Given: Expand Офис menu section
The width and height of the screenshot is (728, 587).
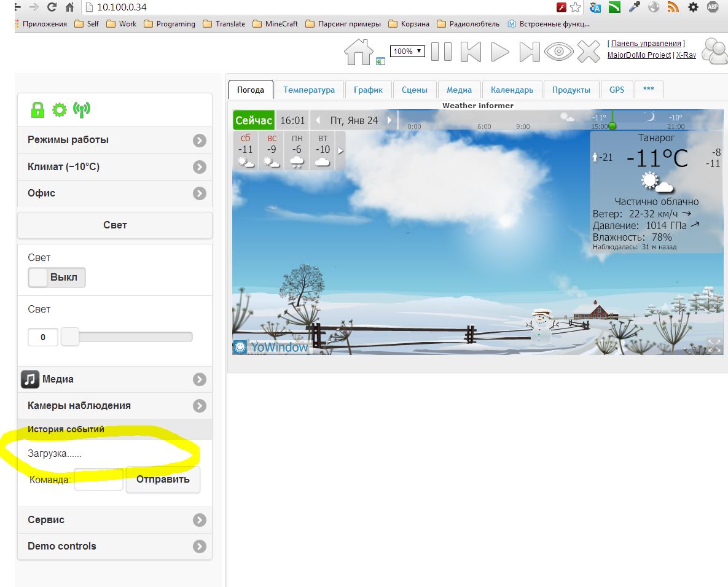Looking at the screenshot, I should (115, 193).
